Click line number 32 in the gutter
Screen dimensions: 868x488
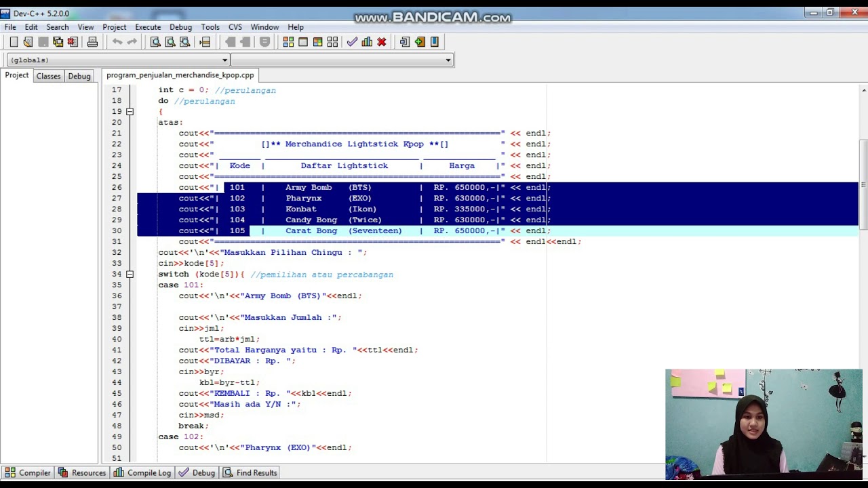117,252
